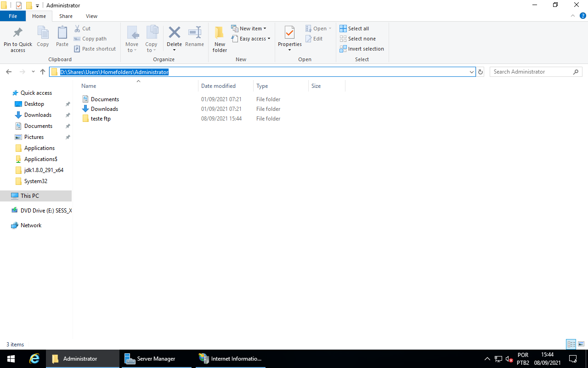This screenshot has height=368, width=588.
Task: Open the View ribbon tab
Action: 91,16
